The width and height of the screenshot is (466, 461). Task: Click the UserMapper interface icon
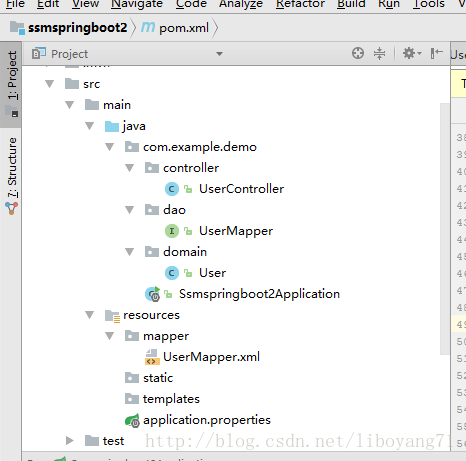pos(172,231)
